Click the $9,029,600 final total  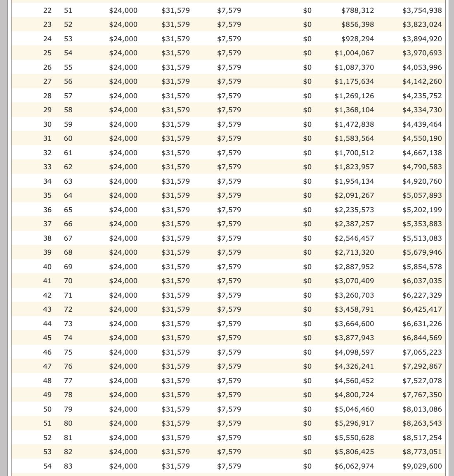(422, 466)
